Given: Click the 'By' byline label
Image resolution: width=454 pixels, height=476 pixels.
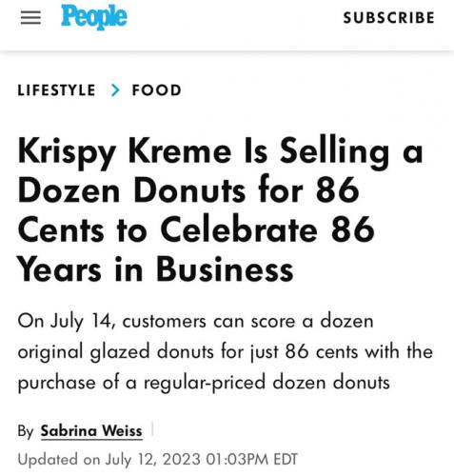Looking at the screenshot, I should (x=26, y=431).
